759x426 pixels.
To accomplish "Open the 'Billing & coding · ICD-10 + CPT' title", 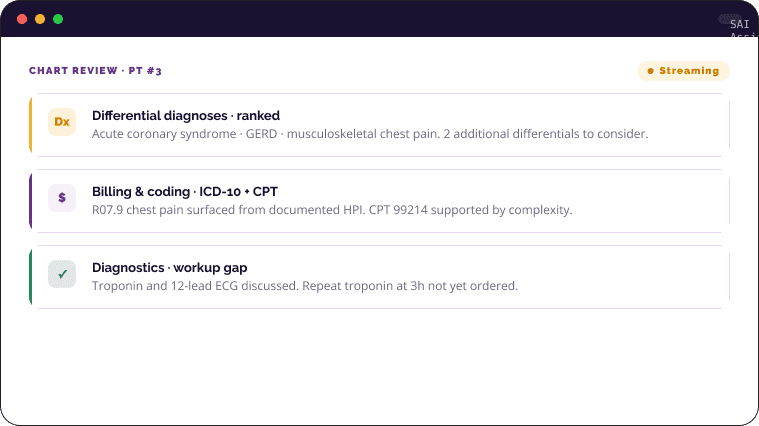I will 185,192.
